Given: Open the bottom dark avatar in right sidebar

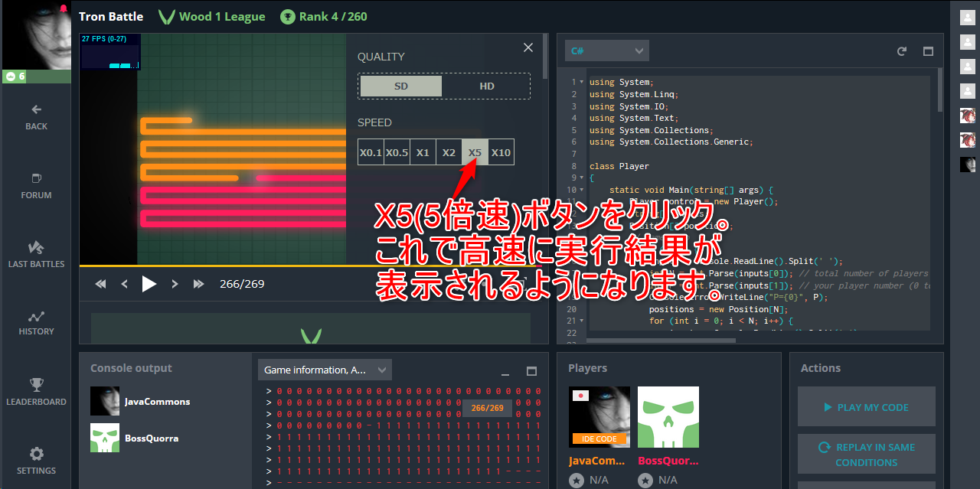Looking at the screenshot, I should click(968, 165).
